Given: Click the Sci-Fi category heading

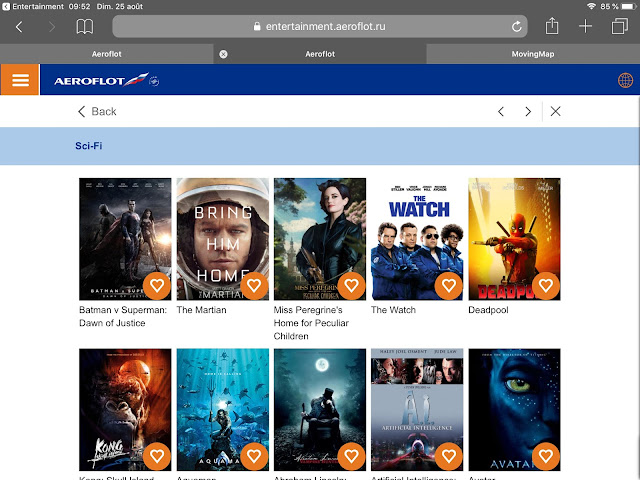Looking at the screenshot, I should pyautogui.click(x=89, y=146).
